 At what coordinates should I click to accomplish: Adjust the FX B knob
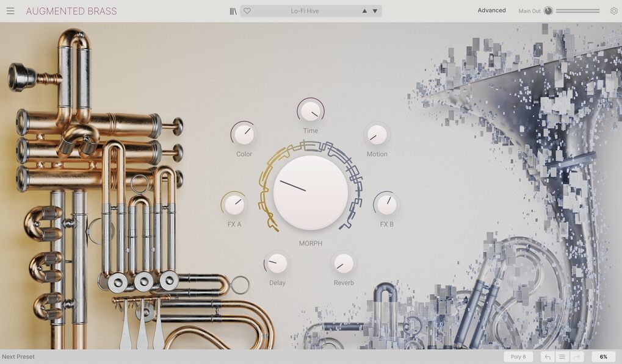pos(386,202)
